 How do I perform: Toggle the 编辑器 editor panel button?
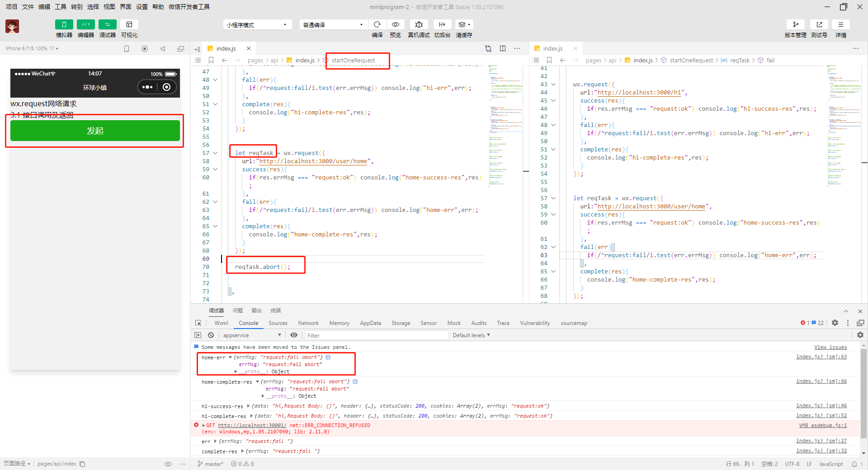click(85, 24)
